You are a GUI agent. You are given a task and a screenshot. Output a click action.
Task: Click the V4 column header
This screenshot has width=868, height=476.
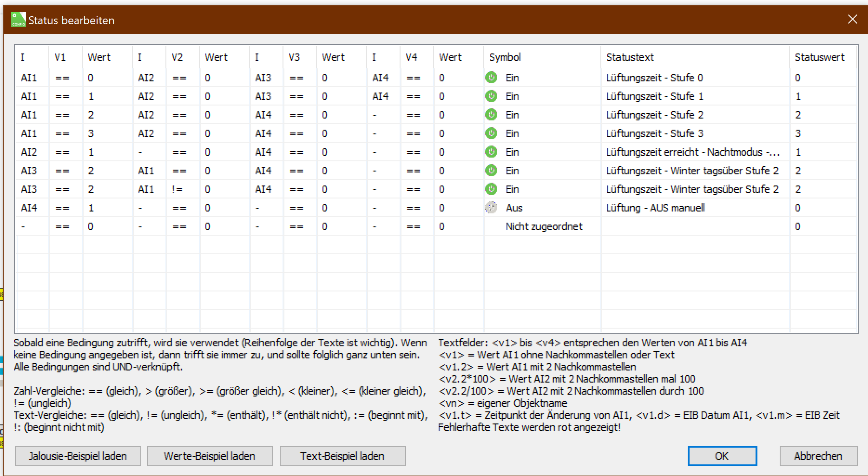point(417,57)
